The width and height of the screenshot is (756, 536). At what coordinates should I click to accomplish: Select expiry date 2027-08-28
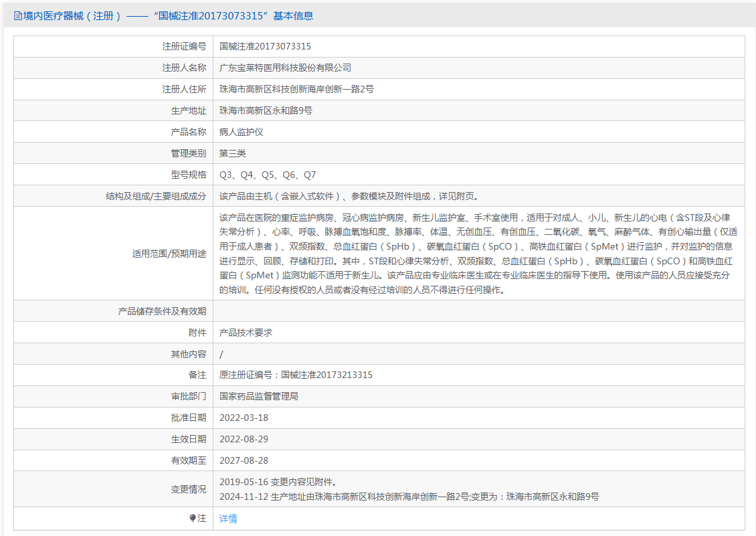(x=244, y=461)
